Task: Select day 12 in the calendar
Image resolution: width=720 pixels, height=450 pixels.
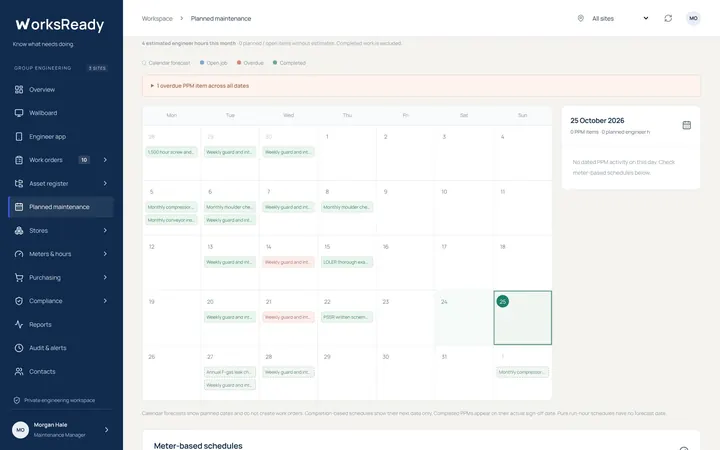Action: [171, 263]
